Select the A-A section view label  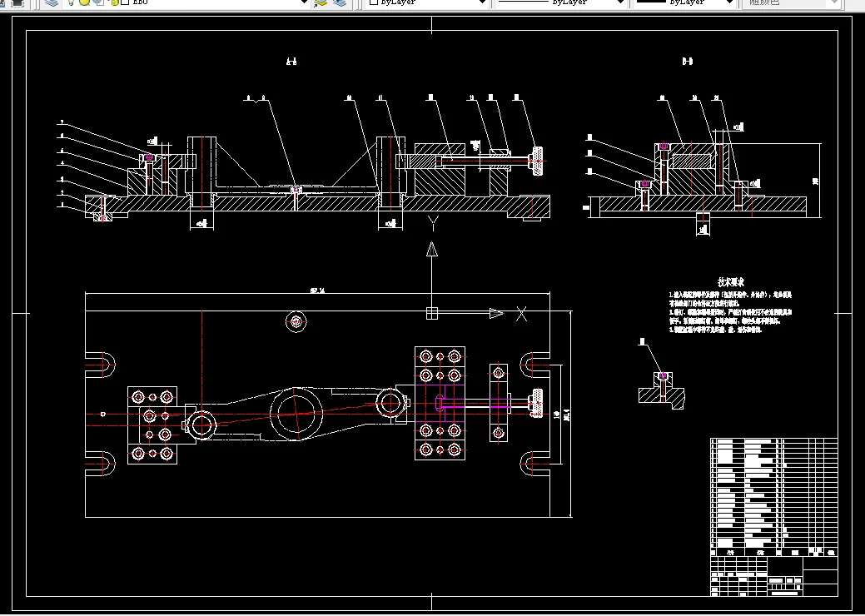tap(291, 62)
